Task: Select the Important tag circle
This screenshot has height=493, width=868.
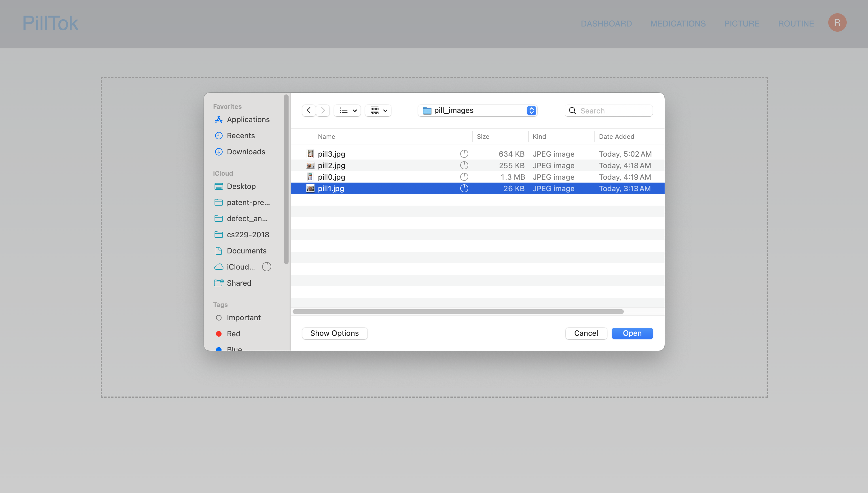Action: click(219, 318)
